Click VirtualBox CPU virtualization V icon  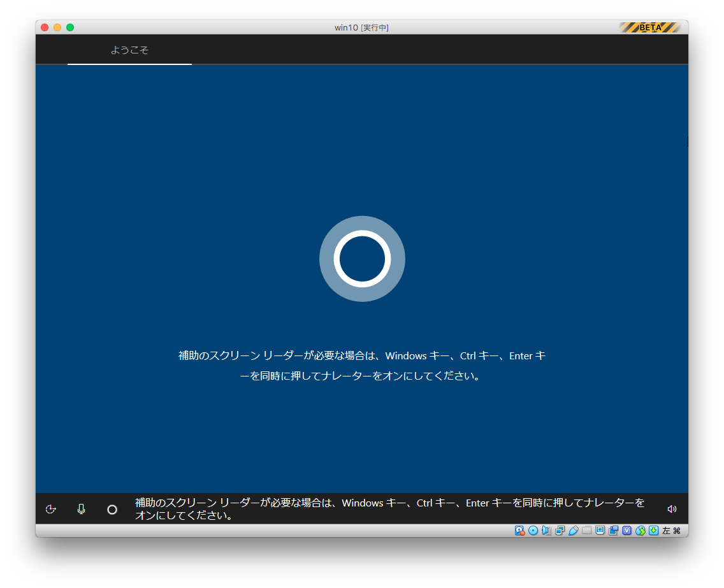[626, 531]
